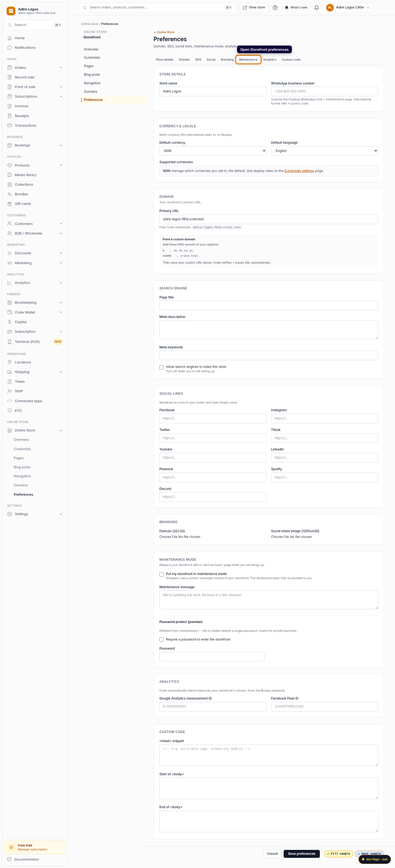Switch to Custom code tab
The image size is (395, 868).
click(291, 60)
